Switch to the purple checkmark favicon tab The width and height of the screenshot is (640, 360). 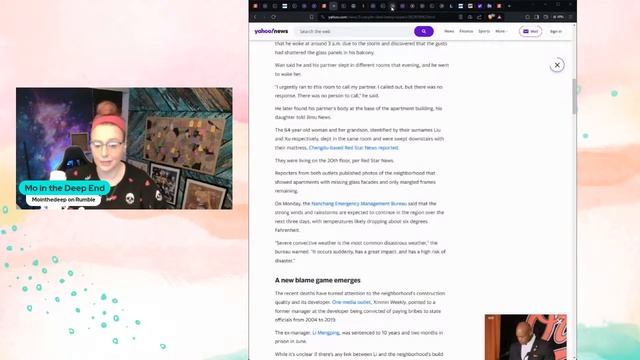point(480,6)
